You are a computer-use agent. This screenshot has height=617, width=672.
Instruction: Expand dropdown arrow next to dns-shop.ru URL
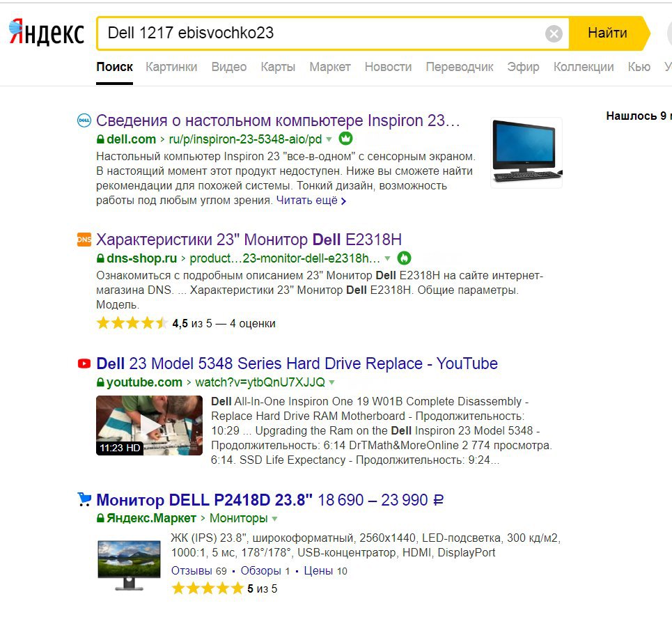(x=387, y=258)
